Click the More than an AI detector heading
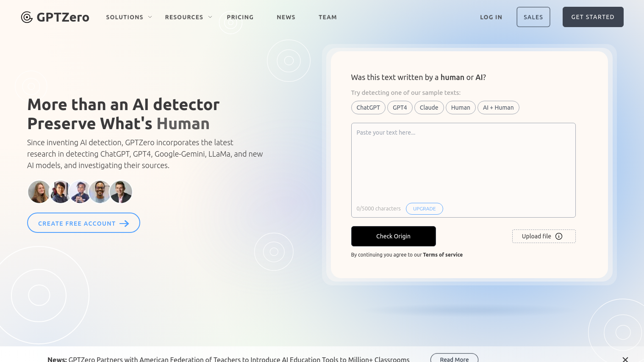This screenshot has width=644, height=362. click(123, 105)
